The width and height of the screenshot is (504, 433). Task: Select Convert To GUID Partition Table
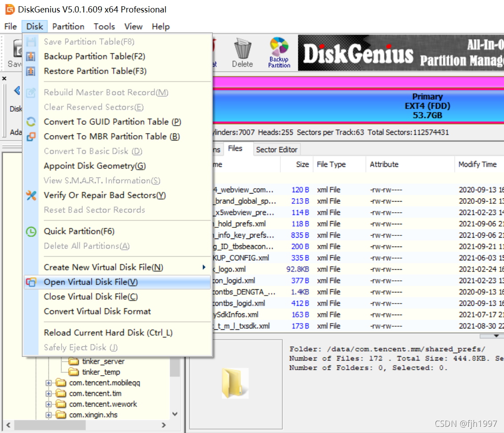[118, 122]
